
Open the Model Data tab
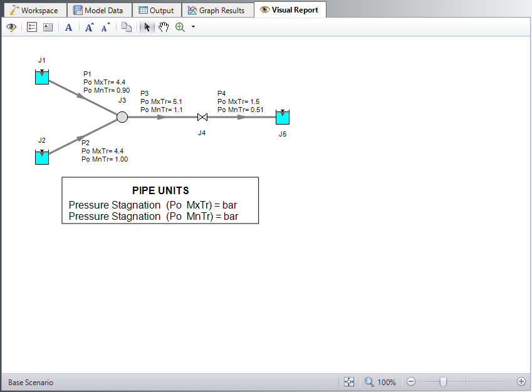point(99,10)
